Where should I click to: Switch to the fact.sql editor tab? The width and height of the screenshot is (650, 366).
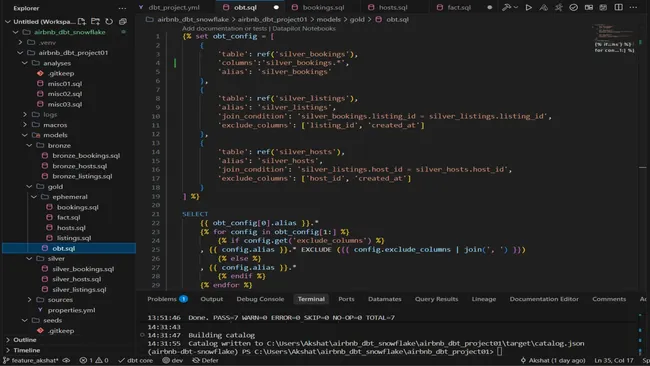[x=459, y=7]
